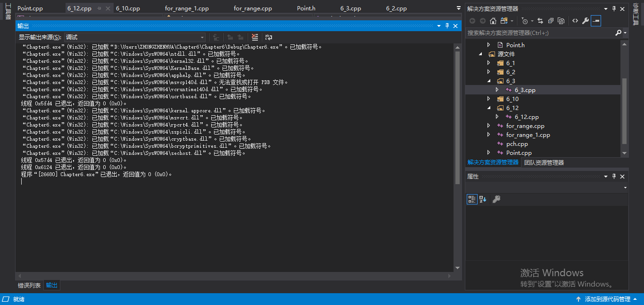The image size is (644, 305).
Task: Switch to the 6_2.cpp editor tab
Action: coord(396,8)
